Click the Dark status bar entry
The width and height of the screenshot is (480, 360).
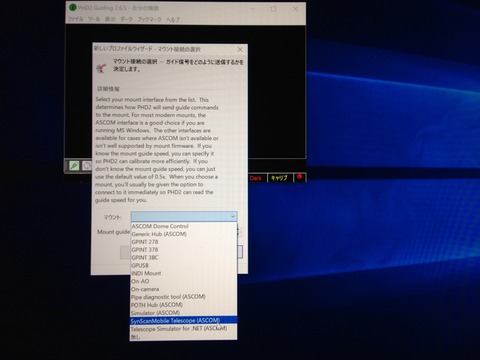[256, 178]
